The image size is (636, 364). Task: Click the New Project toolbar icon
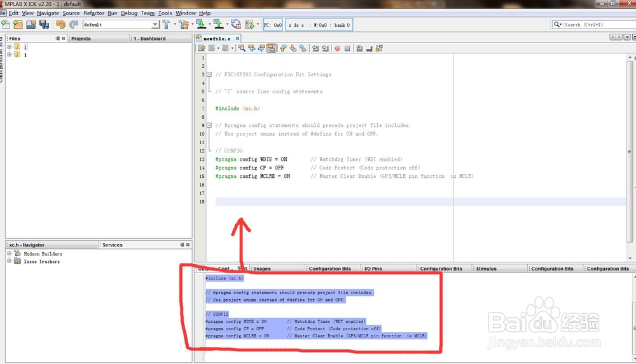point(18,25)
